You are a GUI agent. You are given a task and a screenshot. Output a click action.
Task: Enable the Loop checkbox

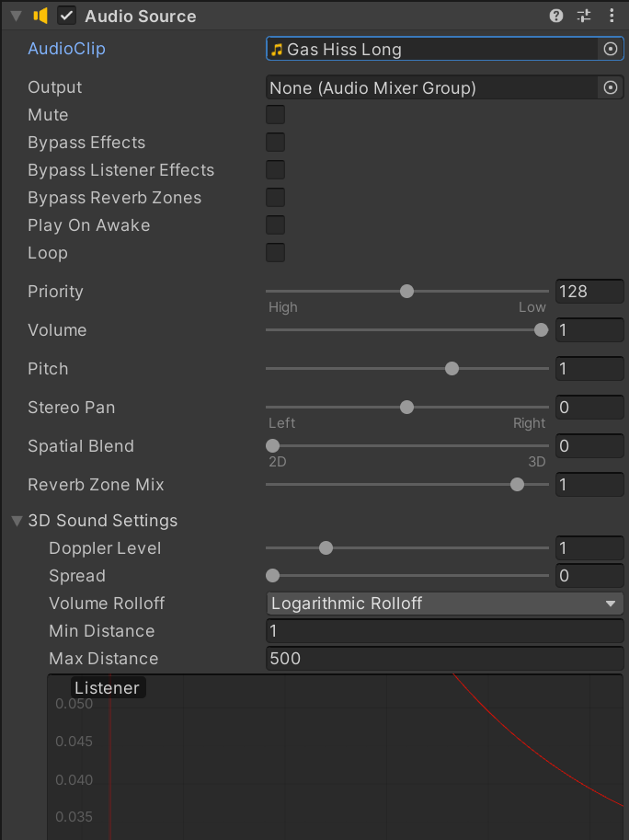275,253
